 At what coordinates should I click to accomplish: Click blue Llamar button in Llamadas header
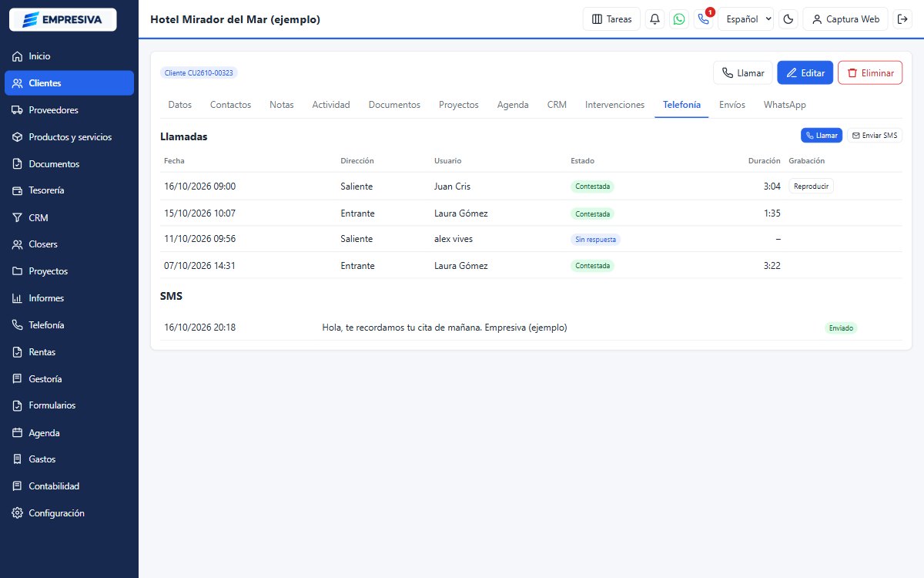click(822, 136)
